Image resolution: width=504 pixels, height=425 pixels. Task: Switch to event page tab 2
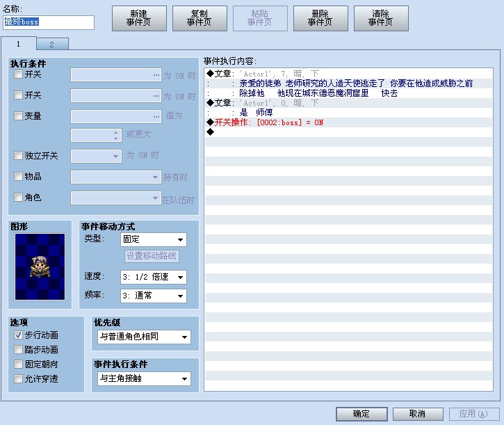(x=52, y=44)
